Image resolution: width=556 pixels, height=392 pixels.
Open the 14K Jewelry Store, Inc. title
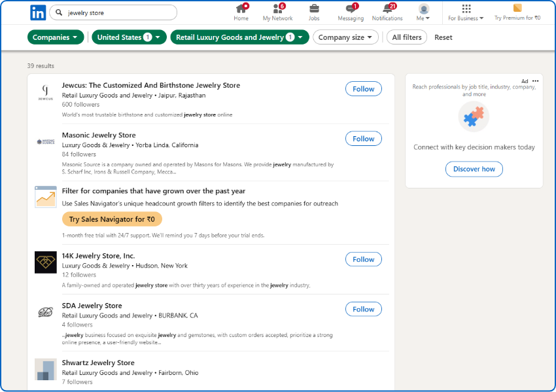(98, 256)
